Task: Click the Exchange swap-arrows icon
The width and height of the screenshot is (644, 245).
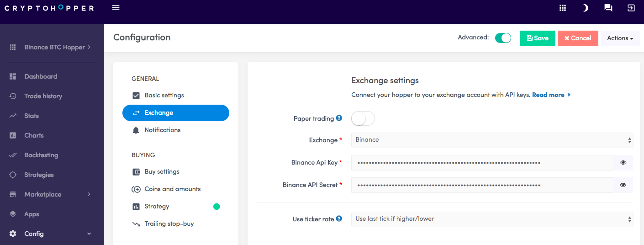Action: pos(136,113)
